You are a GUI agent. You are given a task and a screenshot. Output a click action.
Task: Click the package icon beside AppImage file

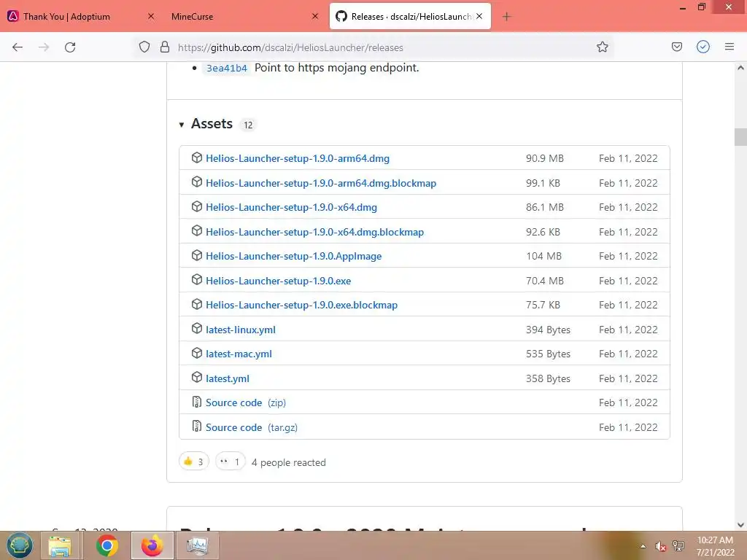(x=197, y=255)
